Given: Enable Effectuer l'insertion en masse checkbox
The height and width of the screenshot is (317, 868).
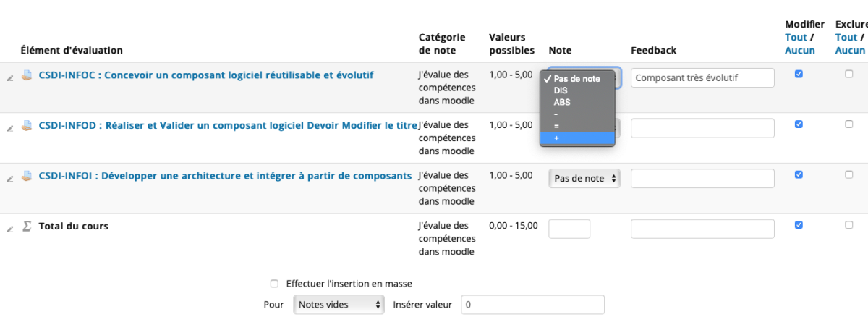Looking at the screenshot, I should 274,284.
